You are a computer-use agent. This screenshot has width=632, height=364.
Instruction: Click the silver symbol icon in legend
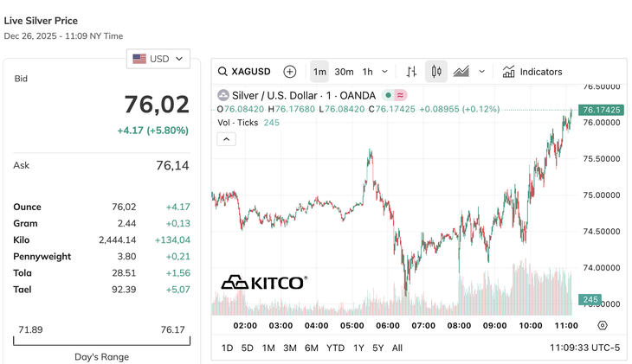pos(222,95)
